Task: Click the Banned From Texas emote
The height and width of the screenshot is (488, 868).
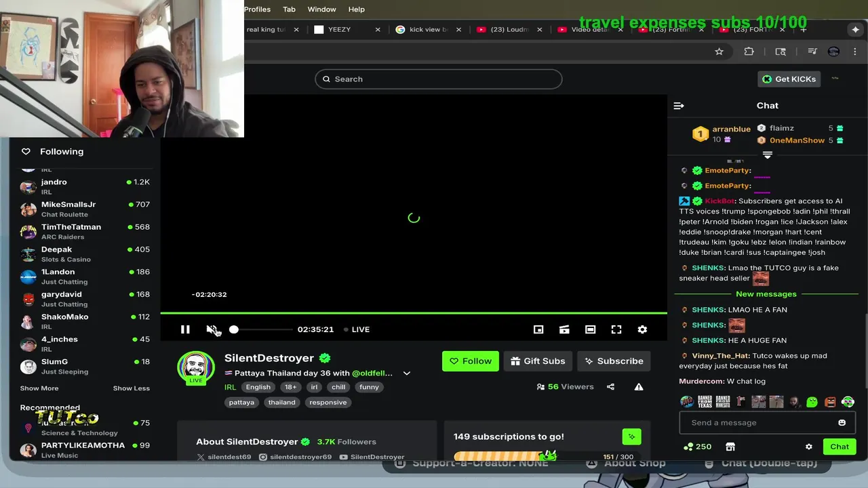Action: click(x=705, y=402)
